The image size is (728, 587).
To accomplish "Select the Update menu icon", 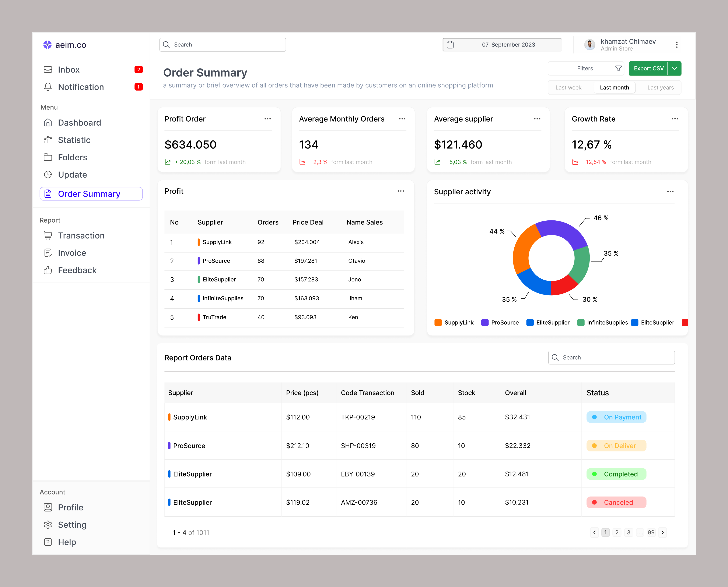I will coord(48,174).
